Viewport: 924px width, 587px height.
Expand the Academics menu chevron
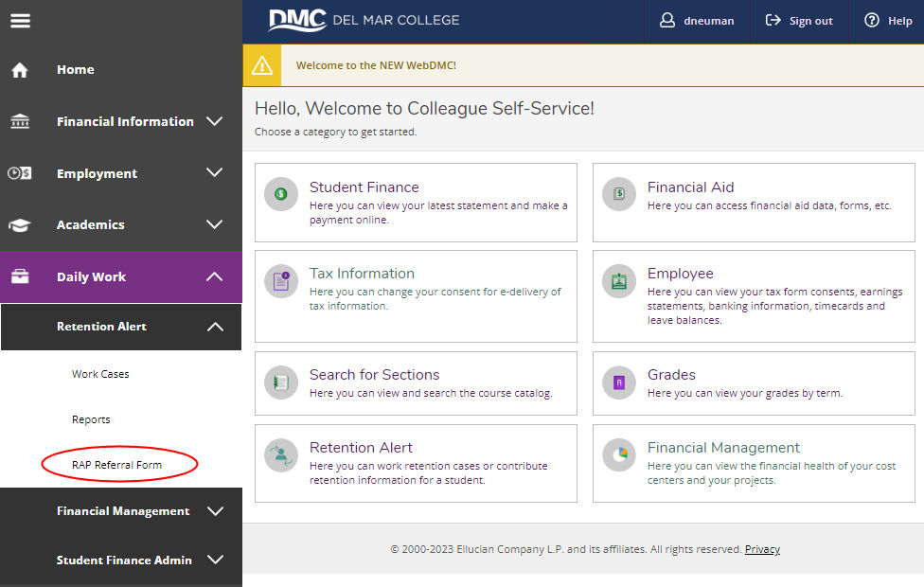coord(215,224)
